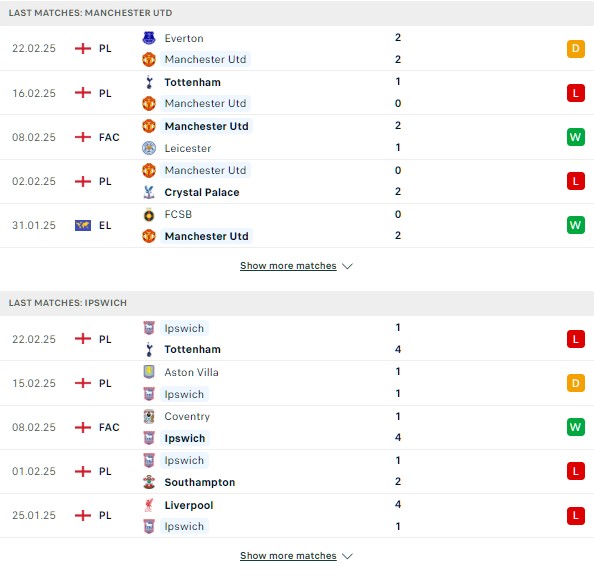Click the FCSB club crest icon
This screenshot has width=594, height=576.
click(149, 214)
